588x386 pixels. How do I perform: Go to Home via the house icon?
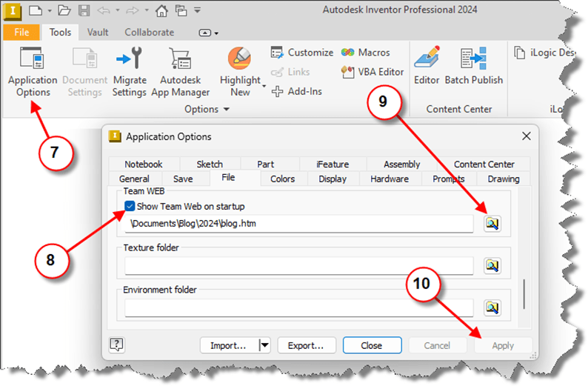pyautogui.click(x=161, y=10)
